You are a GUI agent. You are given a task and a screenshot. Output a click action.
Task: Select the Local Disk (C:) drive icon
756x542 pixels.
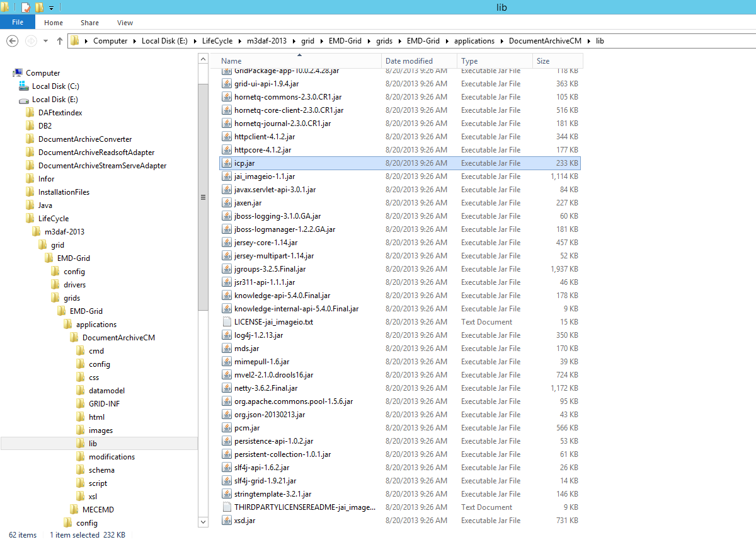[x=24, y=86]
